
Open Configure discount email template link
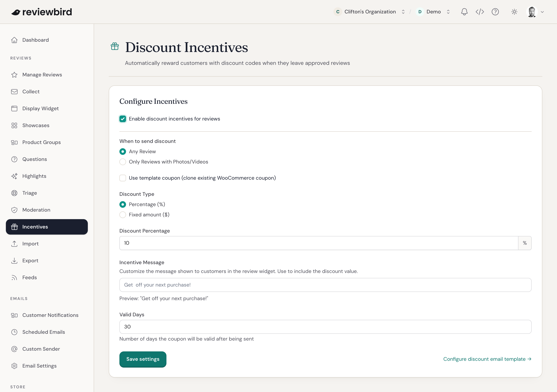click(487, 359)
